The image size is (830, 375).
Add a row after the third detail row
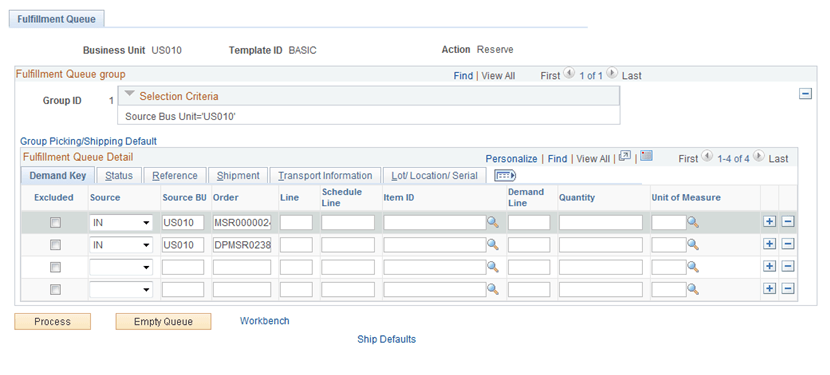[x=770, y=266]
